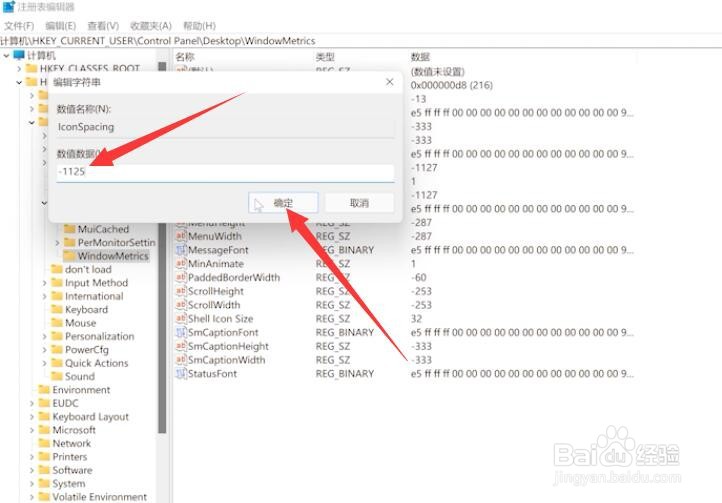Click the IconSpacing value name field

pyautogui.click(x=226, y=127)
